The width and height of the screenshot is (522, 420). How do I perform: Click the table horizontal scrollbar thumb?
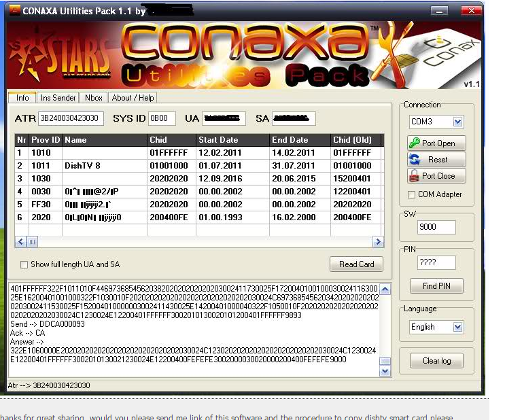click(x=33, y=242)
